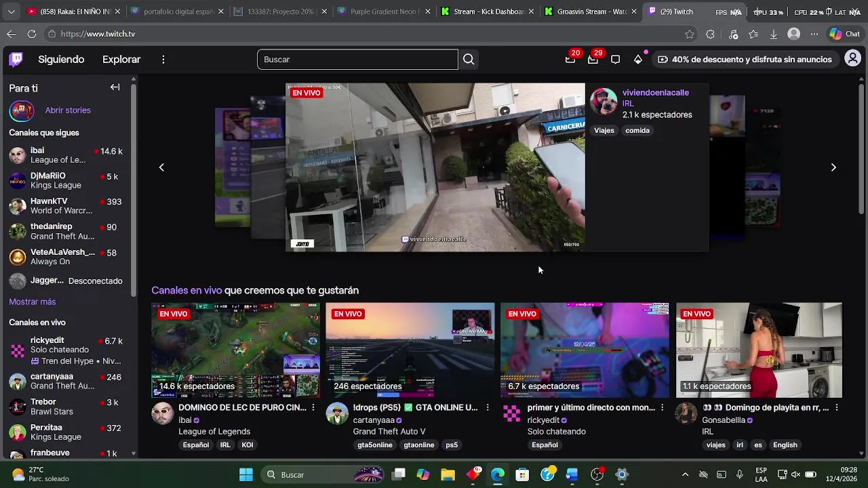Image resolution: width=868 pixels, height=488 pixels.
Task: Open browser favorites list icon
Action: coord(753,34)
